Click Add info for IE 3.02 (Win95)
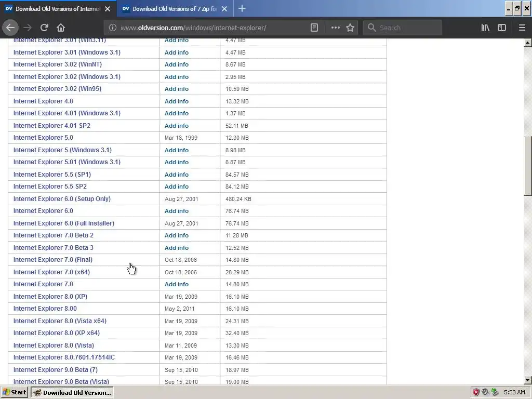The width and height of the screenshot is (532, 399). 177,88
